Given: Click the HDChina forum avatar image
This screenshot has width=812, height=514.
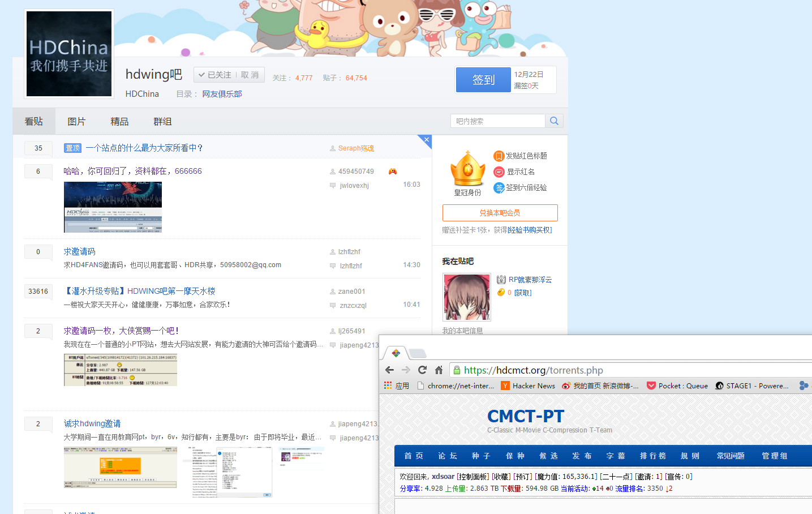Looking at the screenshot, I should pos(69,54).
